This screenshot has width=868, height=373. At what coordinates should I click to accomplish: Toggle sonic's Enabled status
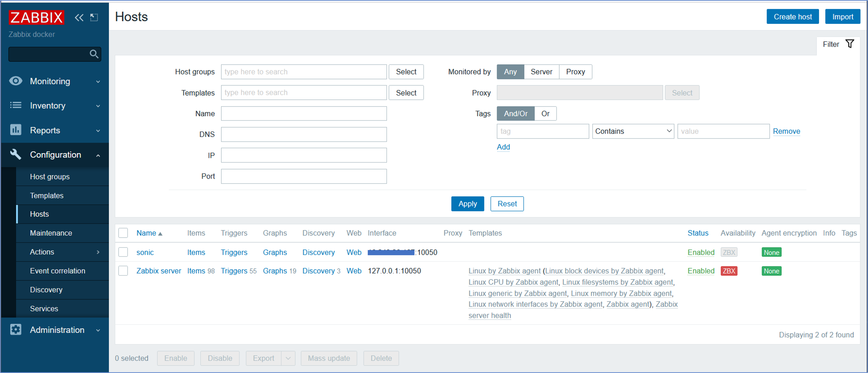coord(701,252)
